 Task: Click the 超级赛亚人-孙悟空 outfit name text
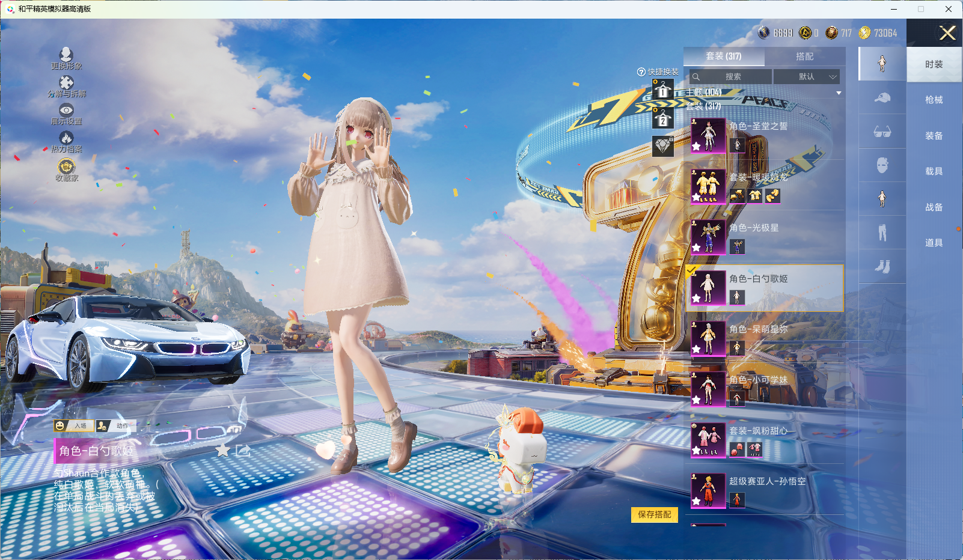click(768, 481)
